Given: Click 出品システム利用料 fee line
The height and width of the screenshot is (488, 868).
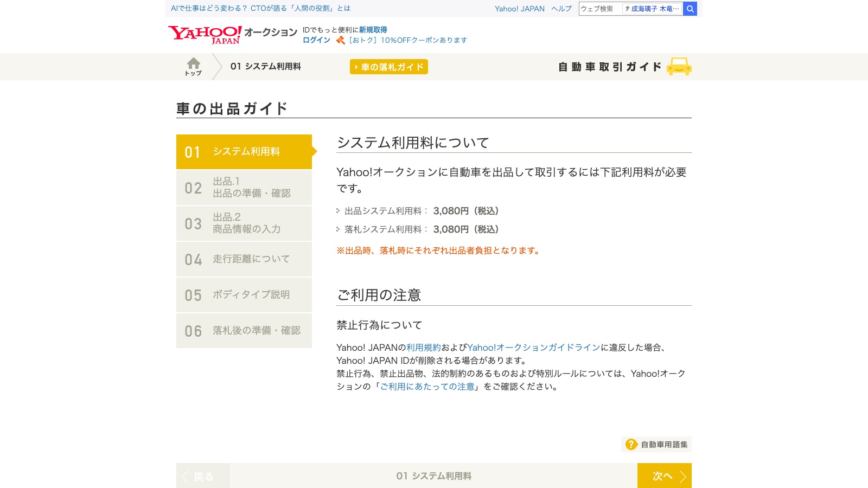Looking at the screenshot, I should [422, 211].
